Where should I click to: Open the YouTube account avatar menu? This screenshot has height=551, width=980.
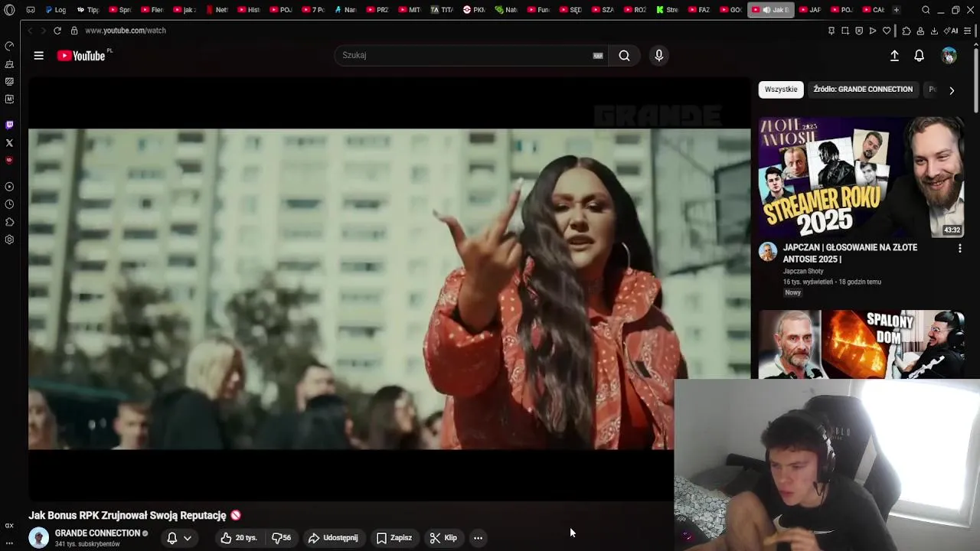tap(949, 56)
